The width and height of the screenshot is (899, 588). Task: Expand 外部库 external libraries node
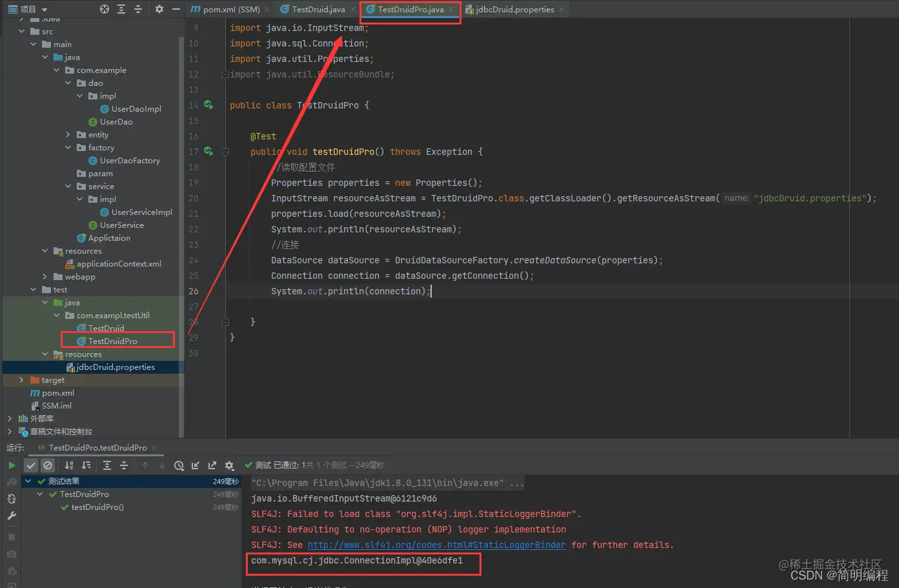[x=10, y=418]
